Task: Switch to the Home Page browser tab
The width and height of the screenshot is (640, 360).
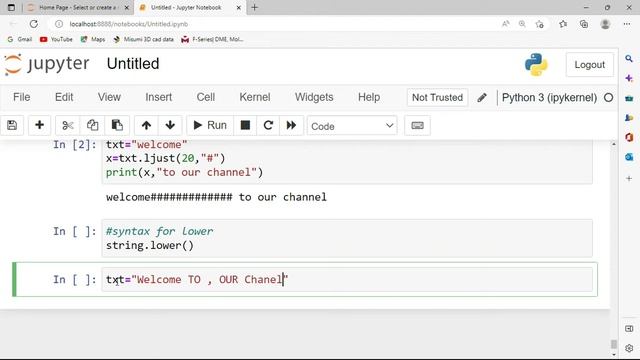Action: click(x=77, y=7)
